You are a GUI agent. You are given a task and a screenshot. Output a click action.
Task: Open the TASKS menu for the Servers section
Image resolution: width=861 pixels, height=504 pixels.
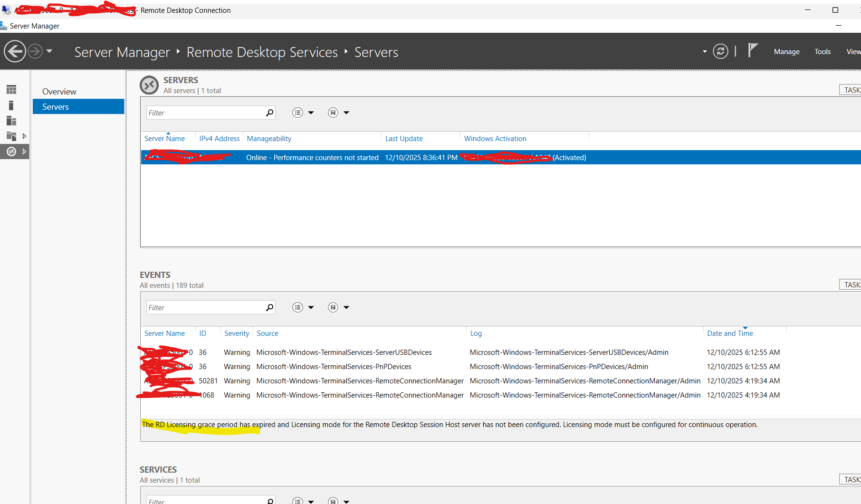851,90
